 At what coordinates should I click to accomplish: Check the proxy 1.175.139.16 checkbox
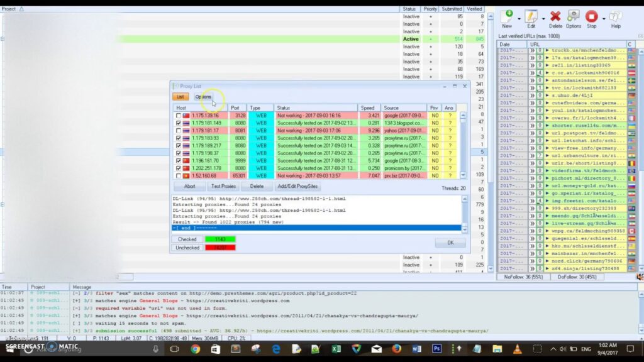(x=178, y=116)
